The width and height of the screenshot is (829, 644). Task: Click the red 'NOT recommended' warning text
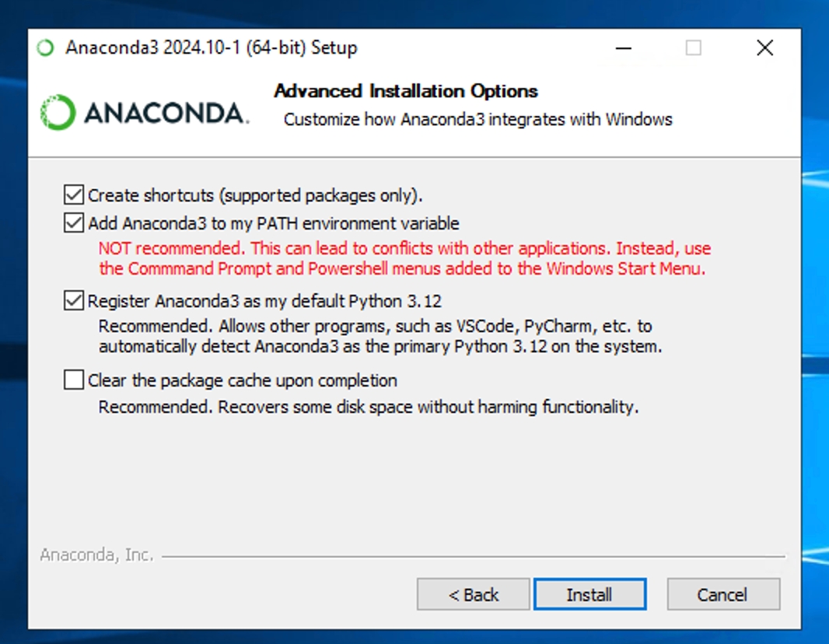coord(404,259)
